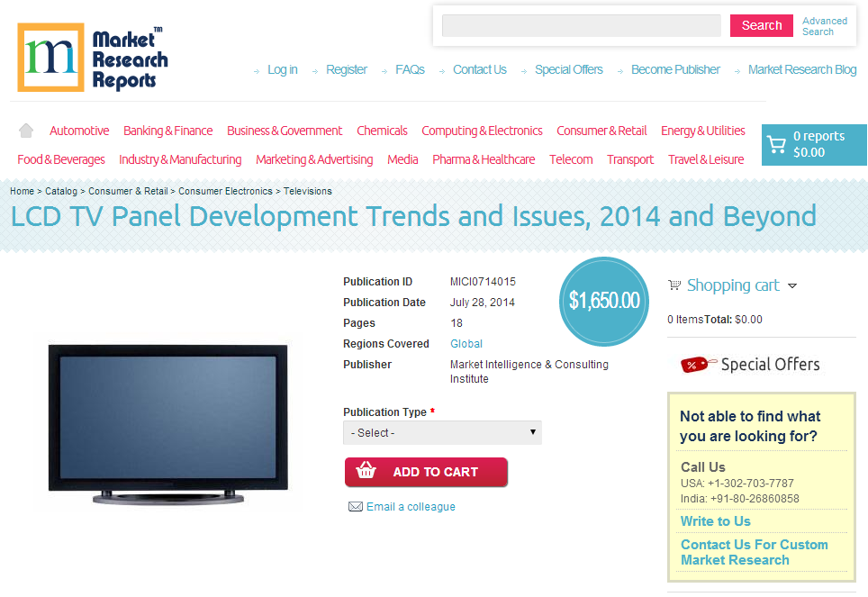Click the India phone number +91-80-26860858
The height and width of the screenshot is (597, 868).
point(755,499)
